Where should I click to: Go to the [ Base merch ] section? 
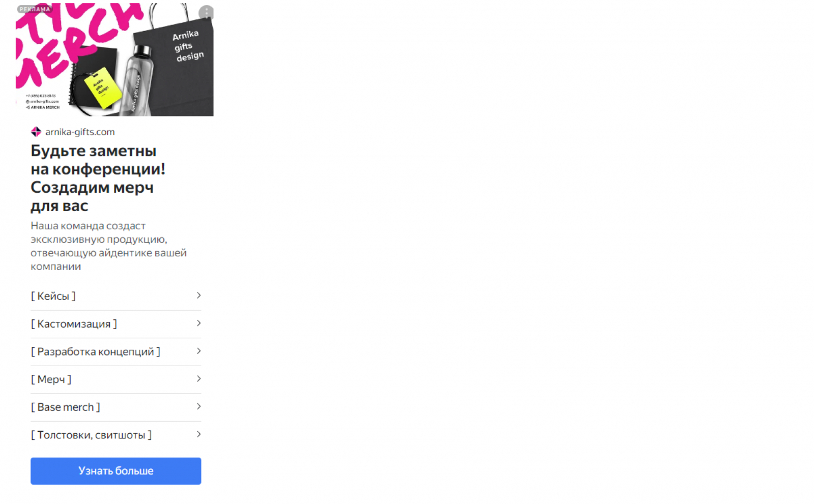click(x=116, y=407)
